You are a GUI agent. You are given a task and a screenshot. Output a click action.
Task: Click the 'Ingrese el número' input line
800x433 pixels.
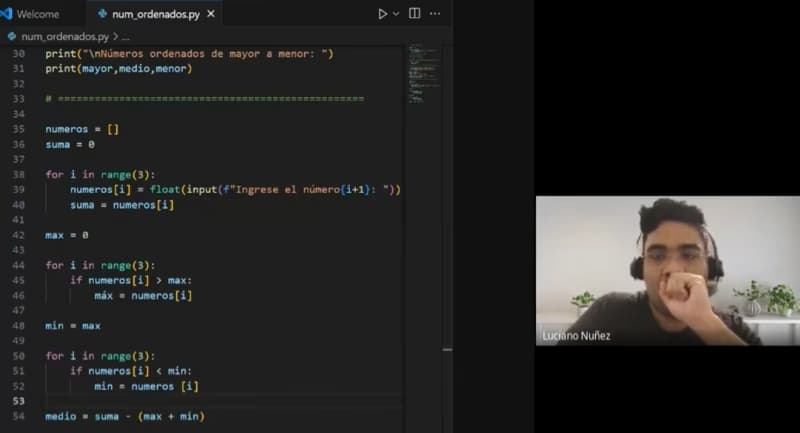(235, 190)
